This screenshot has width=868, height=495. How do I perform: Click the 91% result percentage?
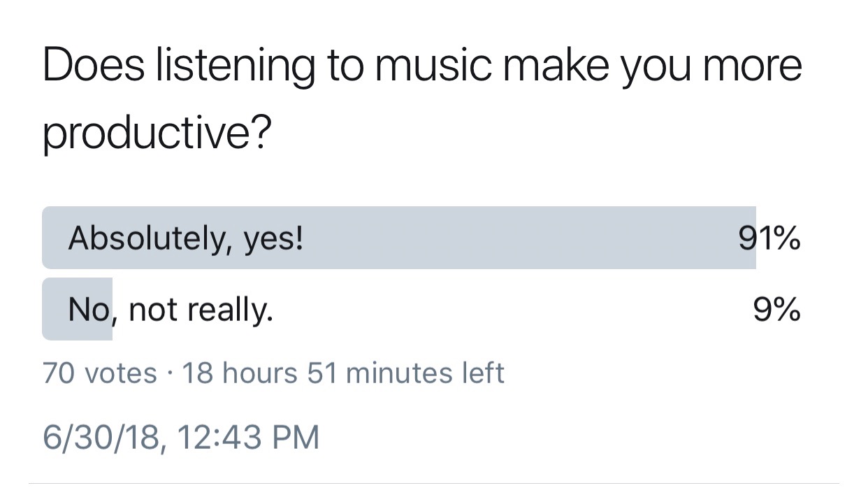coord(769,239)
